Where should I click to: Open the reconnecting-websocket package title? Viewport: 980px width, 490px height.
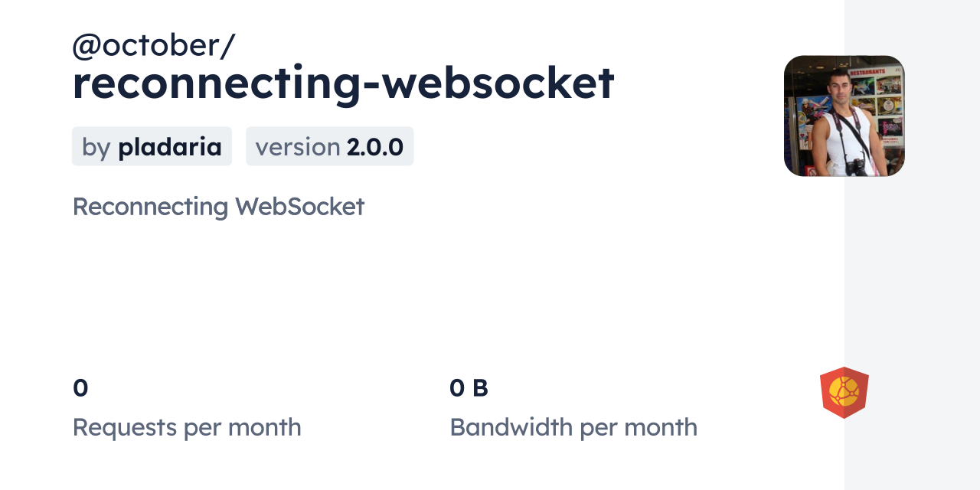pos(343,83)
